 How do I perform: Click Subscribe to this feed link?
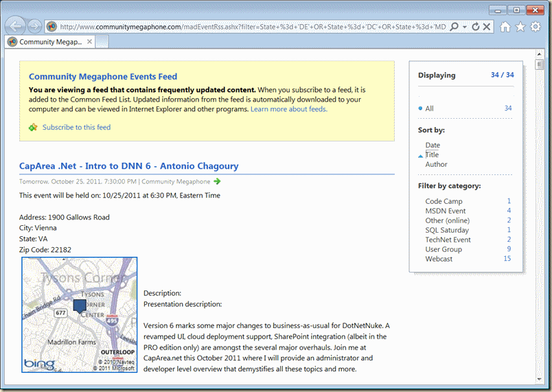[76, 127]
